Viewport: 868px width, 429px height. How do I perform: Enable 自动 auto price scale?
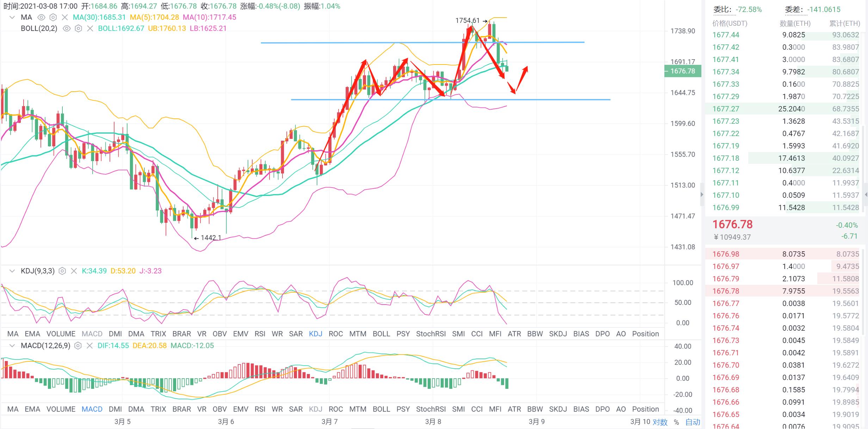coord(693,422)
